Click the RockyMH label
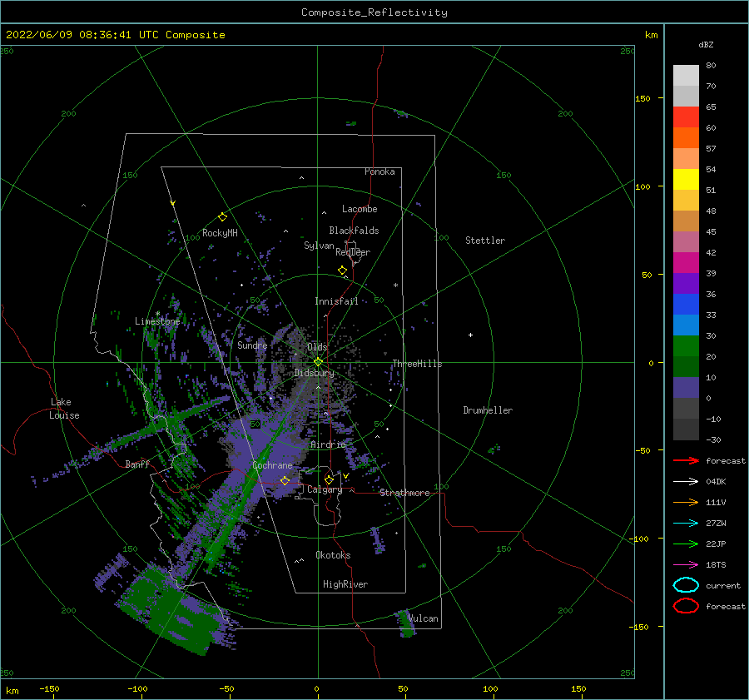 click(x=220, y=233)
